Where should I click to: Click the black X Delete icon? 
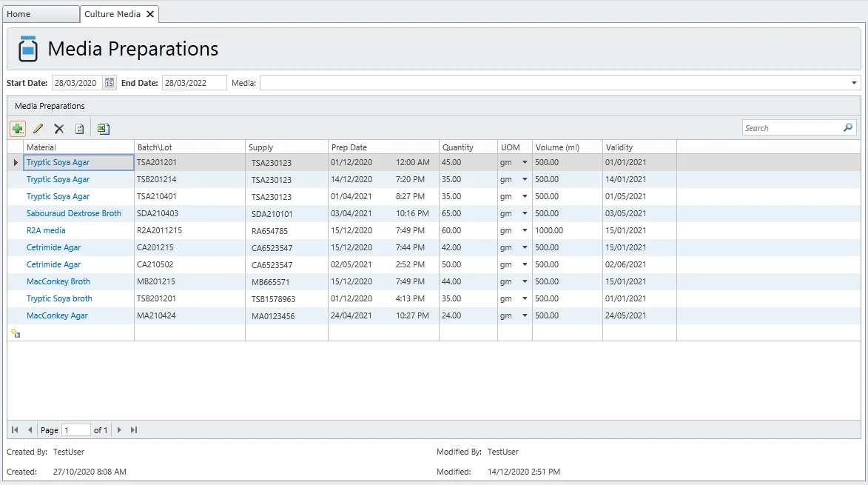(x=59, y=129)
